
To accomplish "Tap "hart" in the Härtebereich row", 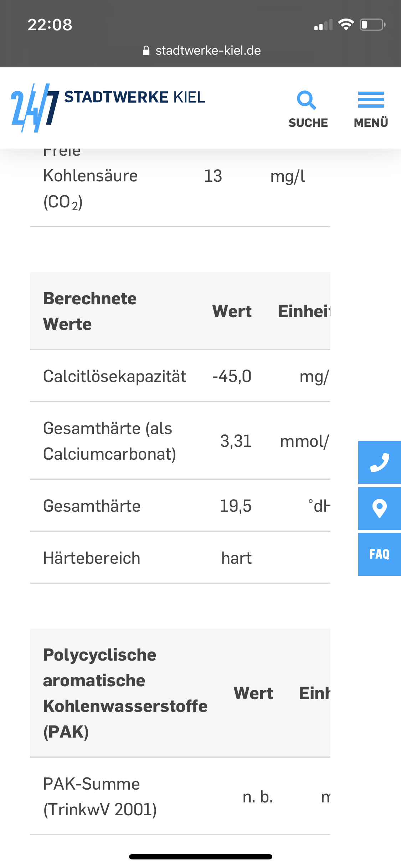I will (x=236, y=558).
